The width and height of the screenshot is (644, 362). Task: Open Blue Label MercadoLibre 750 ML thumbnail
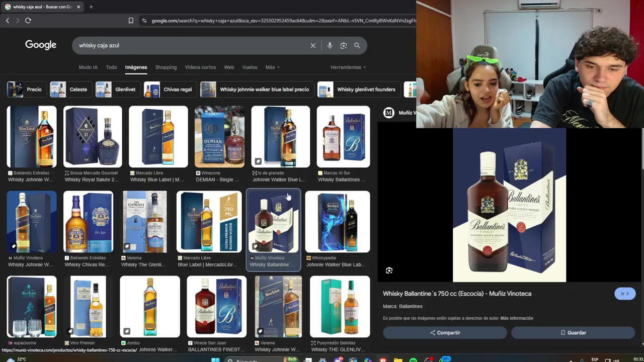[209, 222]
